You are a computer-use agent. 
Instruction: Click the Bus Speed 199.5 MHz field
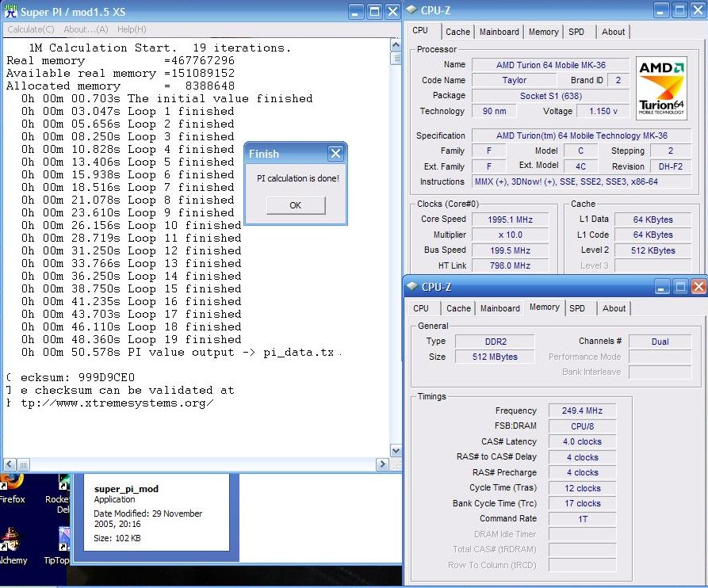[510, 250]
